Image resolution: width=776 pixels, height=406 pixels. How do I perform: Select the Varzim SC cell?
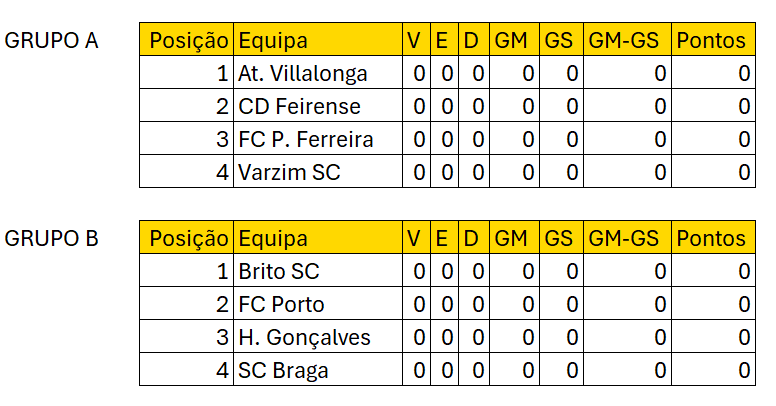tap(290, 173)
